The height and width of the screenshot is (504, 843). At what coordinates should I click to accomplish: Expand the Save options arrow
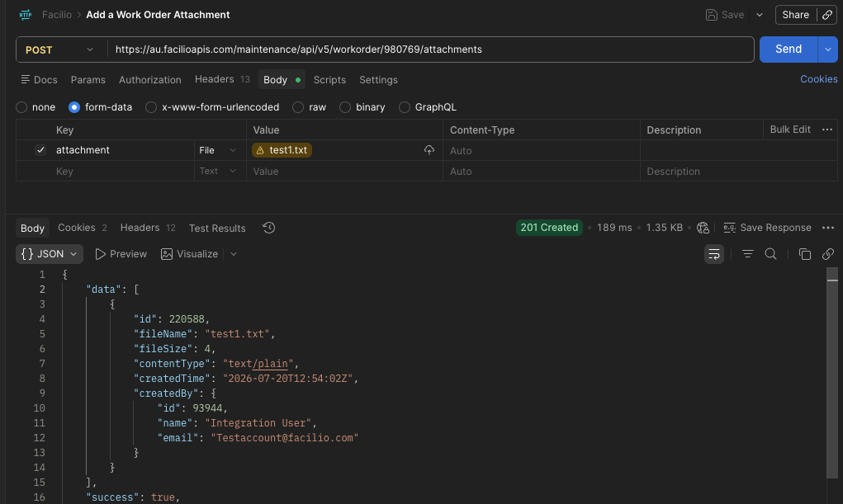click(760, 15)
